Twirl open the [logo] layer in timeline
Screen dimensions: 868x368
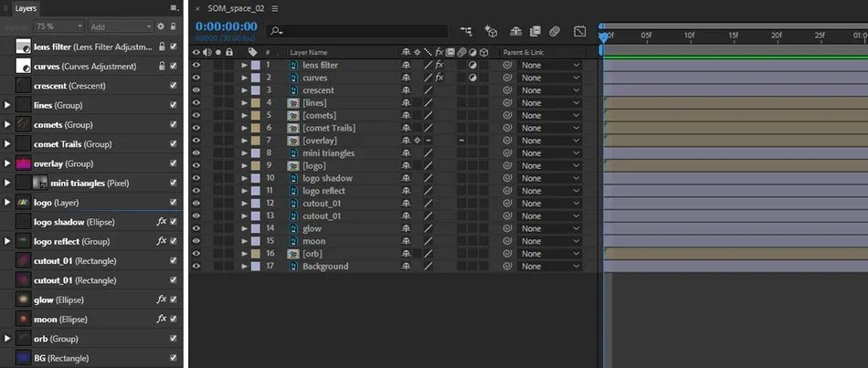point(244,166)
